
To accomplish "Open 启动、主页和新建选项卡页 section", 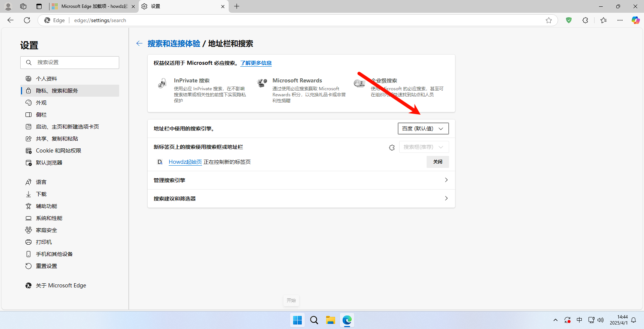I will click(x=70, y=127).
